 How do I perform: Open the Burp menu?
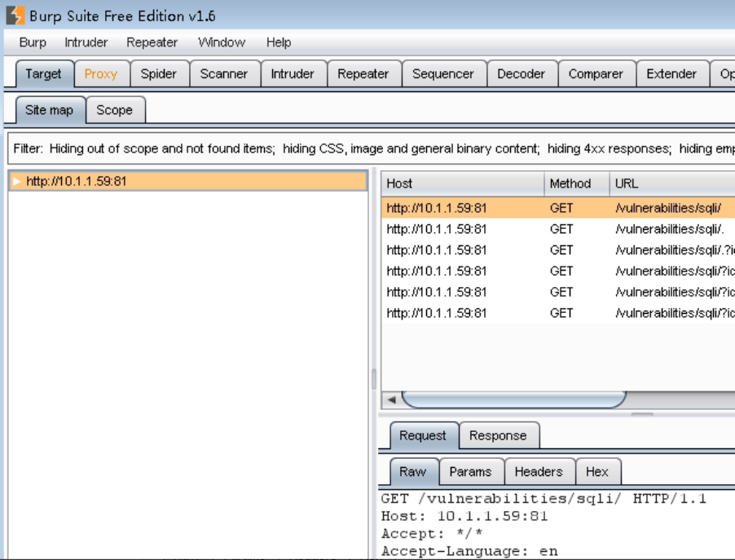pos(33,42)
